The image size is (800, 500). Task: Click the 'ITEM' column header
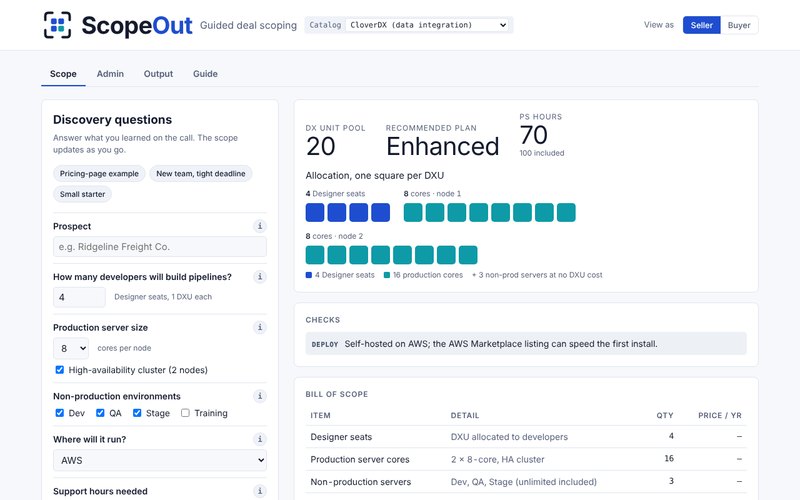coord(320,415)
